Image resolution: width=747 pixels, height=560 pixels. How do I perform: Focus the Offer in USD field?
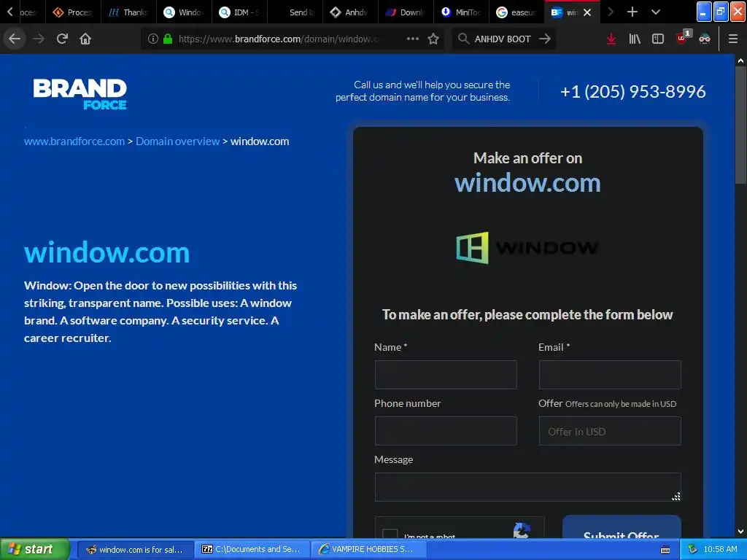point(610,431)
